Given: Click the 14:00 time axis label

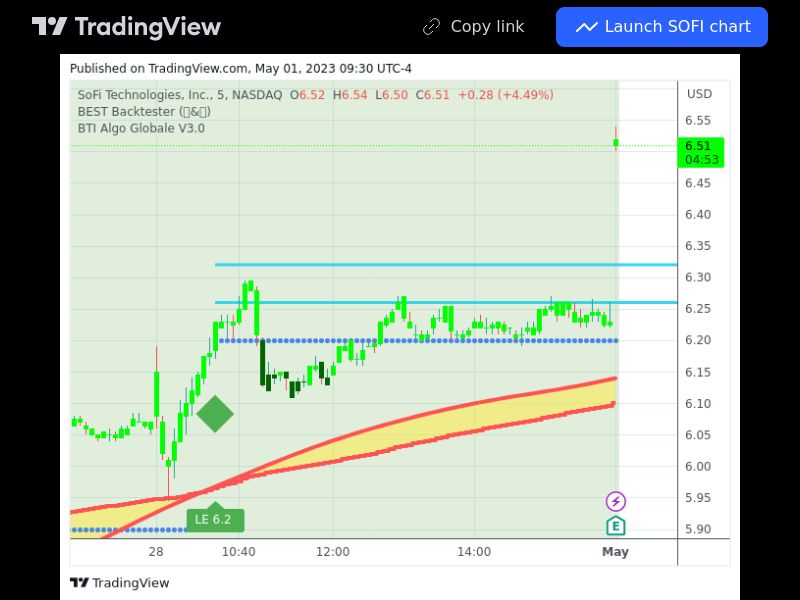Looking at the screenshot, I should click(x=474, y=552).
